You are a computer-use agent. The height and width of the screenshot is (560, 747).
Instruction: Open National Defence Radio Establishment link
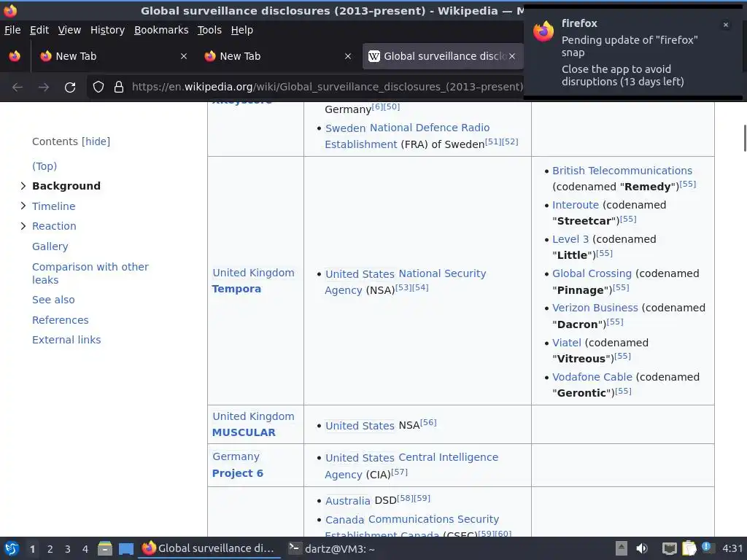click(407, 136)
